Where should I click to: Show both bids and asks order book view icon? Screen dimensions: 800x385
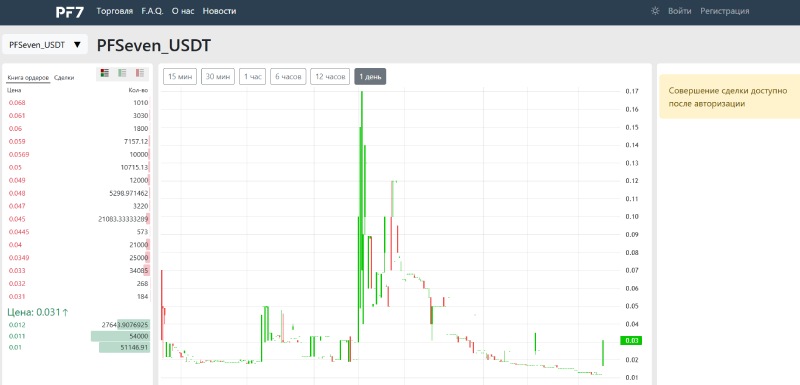click(x=105, y=73)
